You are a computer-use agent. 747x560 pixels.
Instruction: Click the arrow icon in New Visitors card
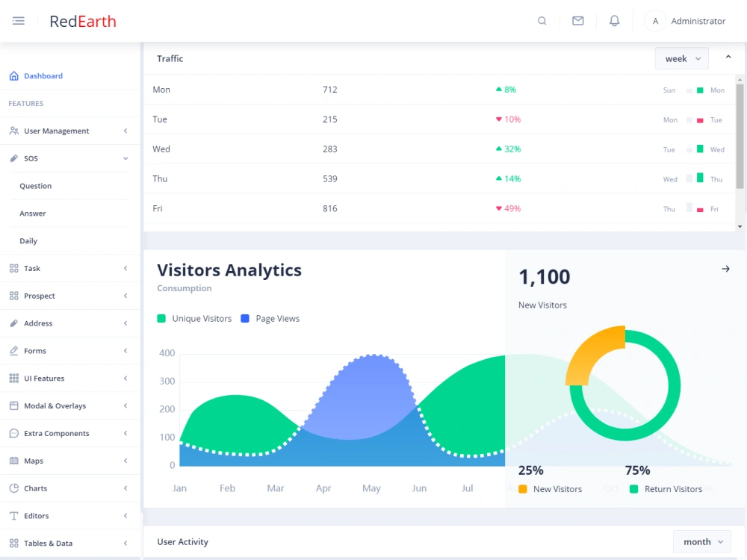(725, 269)
